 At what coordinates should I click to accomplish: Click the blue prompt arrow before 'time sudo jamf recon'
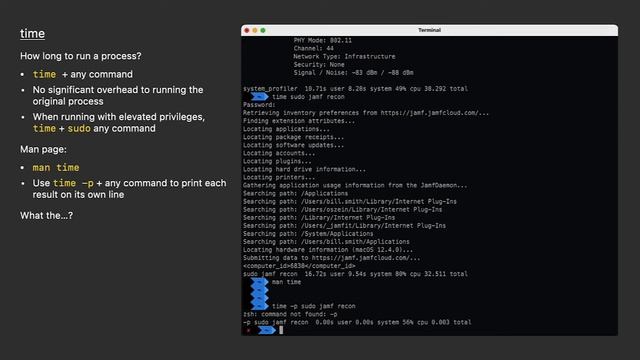pyautogui.click(x=260, y=97)
